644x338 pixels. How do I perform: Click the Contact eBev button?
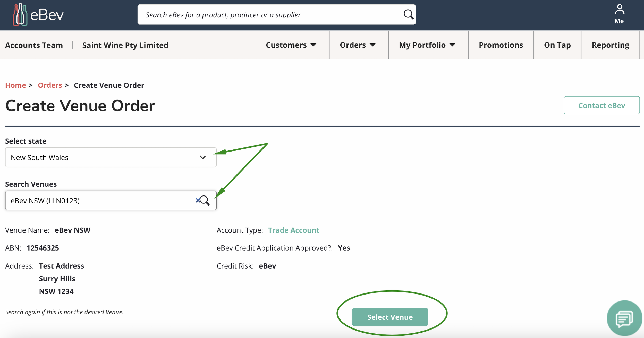(601, 105)
